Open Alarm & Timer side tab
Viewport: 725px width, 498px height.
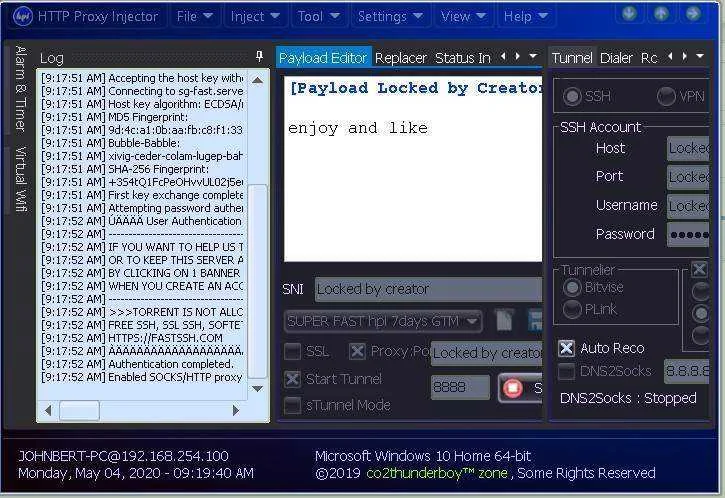pos(20,89)
